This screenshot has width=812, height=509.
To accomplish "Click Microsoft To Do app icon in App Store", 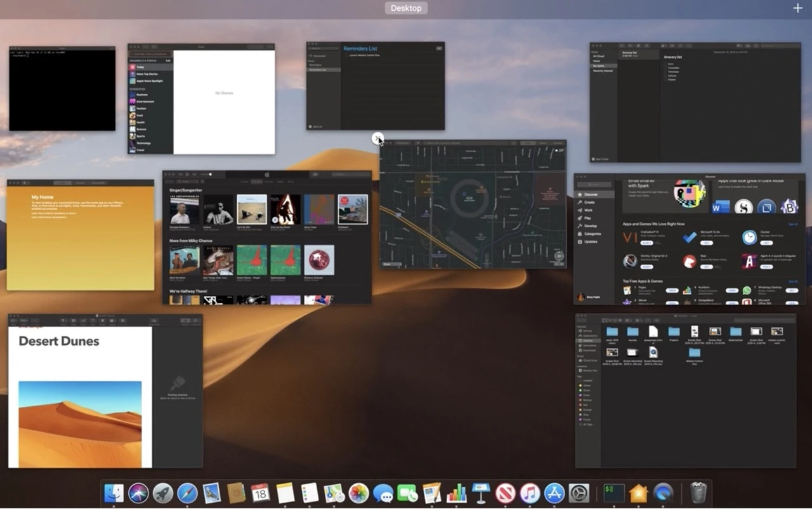I will (690, 237).
